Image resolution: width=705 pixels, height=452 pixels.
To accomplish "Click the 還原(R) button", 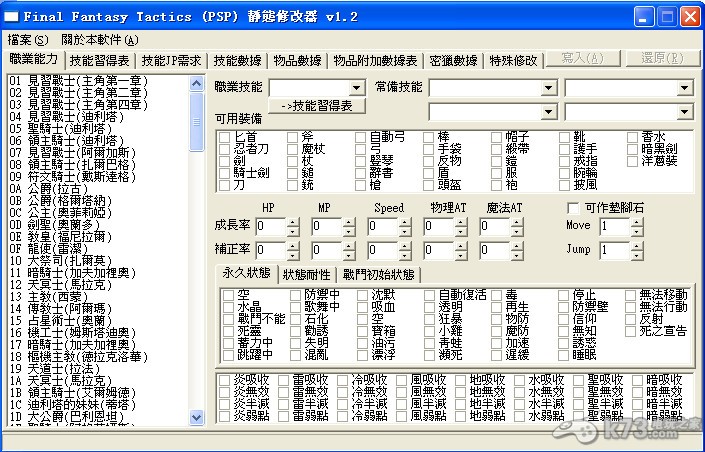I will coord(663,58).
